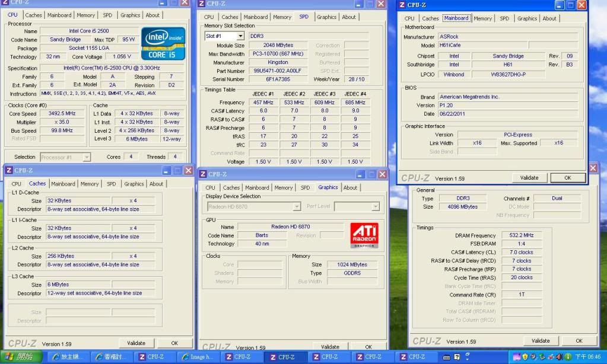Image resolution: width=607 pixels, height=364 pixels.
Task: Click the help question mark in the language bar
Action: tap(457, 357)
